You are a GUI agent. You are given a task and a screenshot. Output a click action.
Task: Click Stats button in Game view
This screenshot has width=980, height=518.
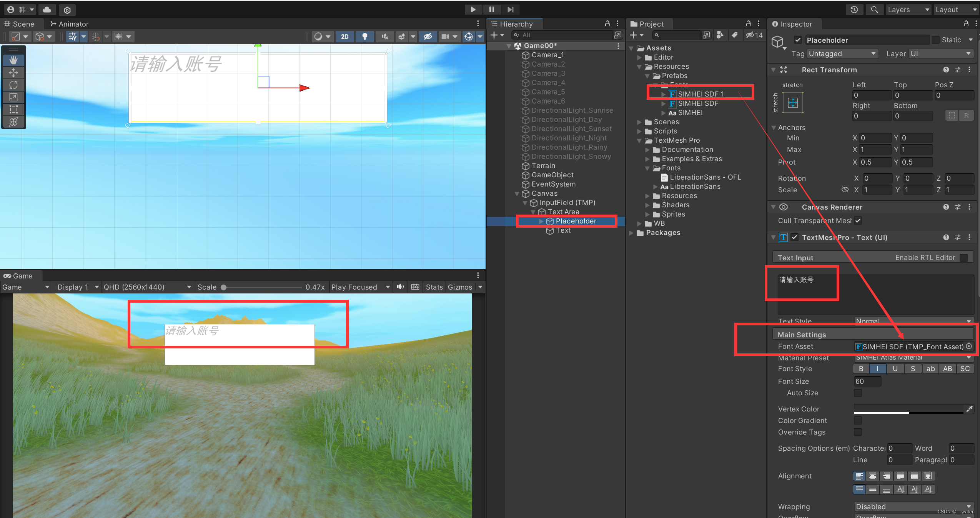click(434, 287)
